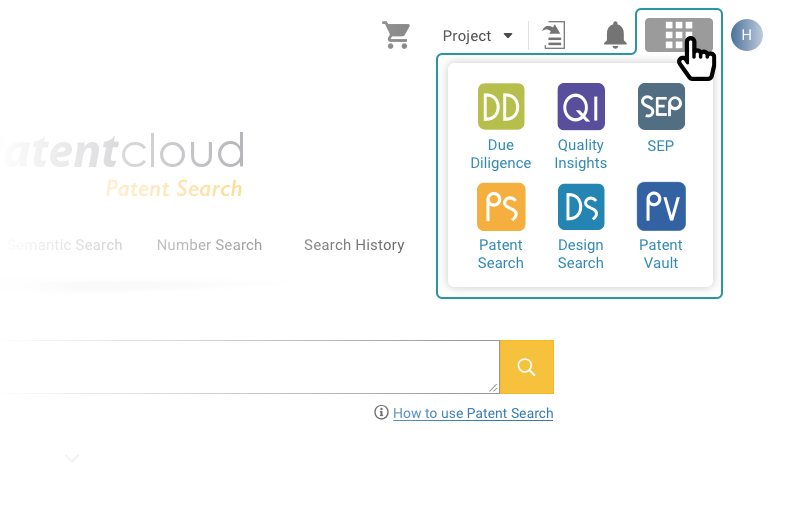
Task: Switch to Number Search tab
Action: pos(209,245)
